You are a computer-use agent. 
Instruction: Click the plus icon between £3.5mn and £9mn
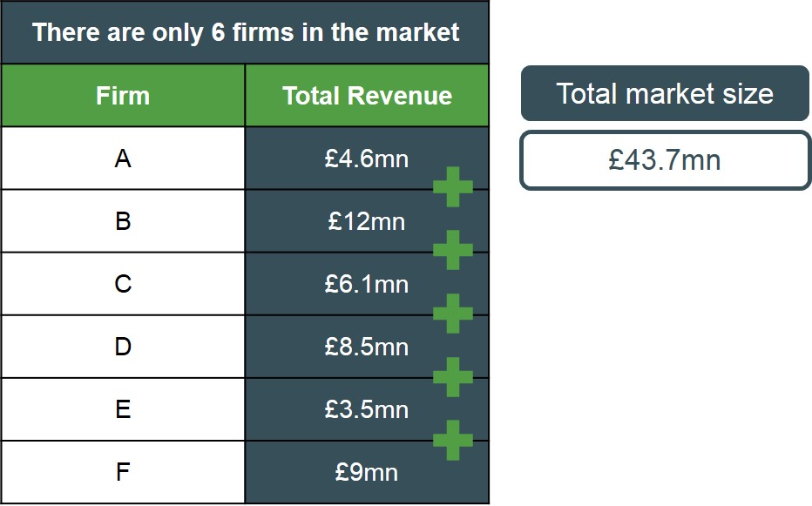(452, 439)
